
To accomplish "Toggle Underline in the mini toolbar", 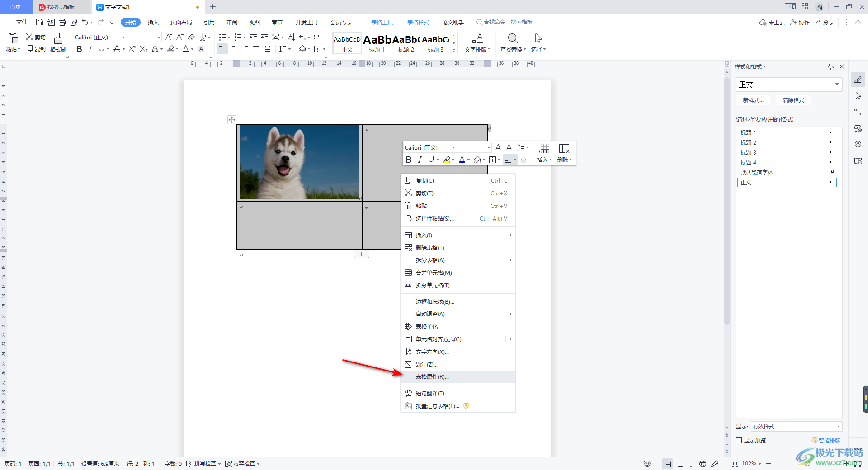I will click(x=431, y=160).
